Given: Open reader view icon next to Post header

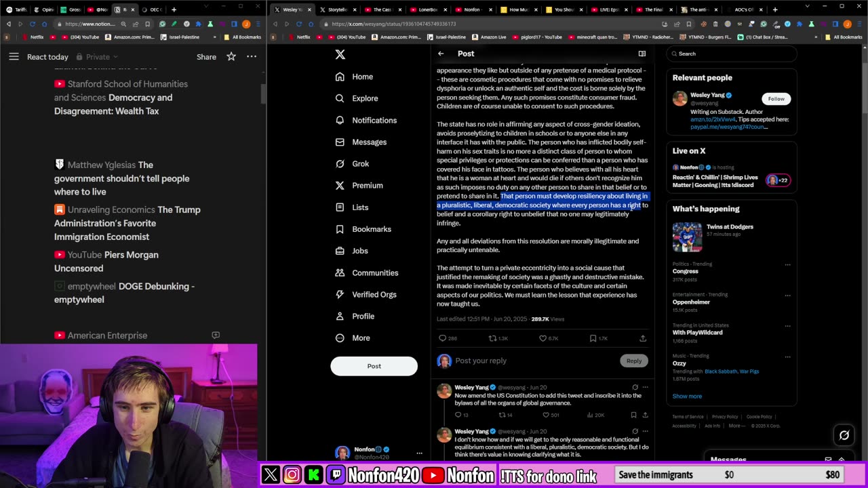Looking at the screenshot, I should (642, 54).
